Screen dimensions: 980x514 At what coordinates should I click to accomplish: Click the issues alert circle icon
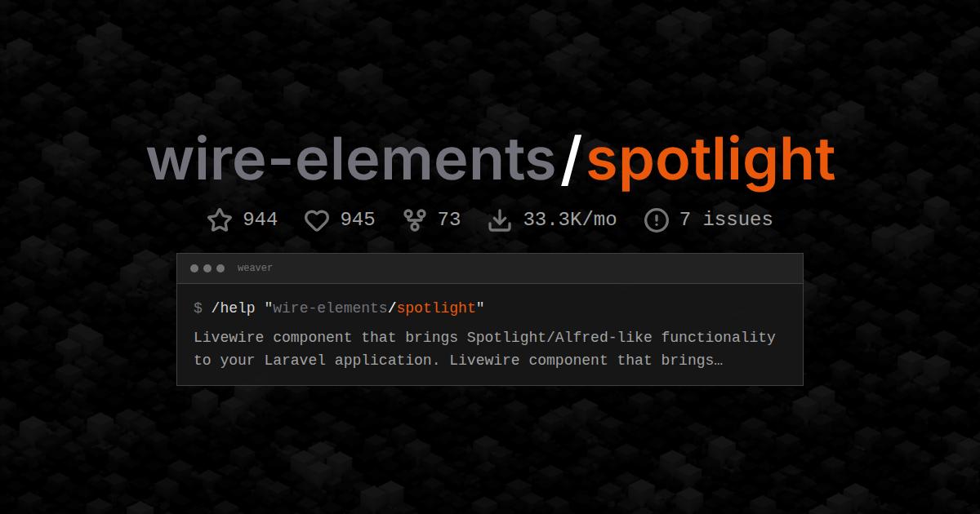coord(657,220)
